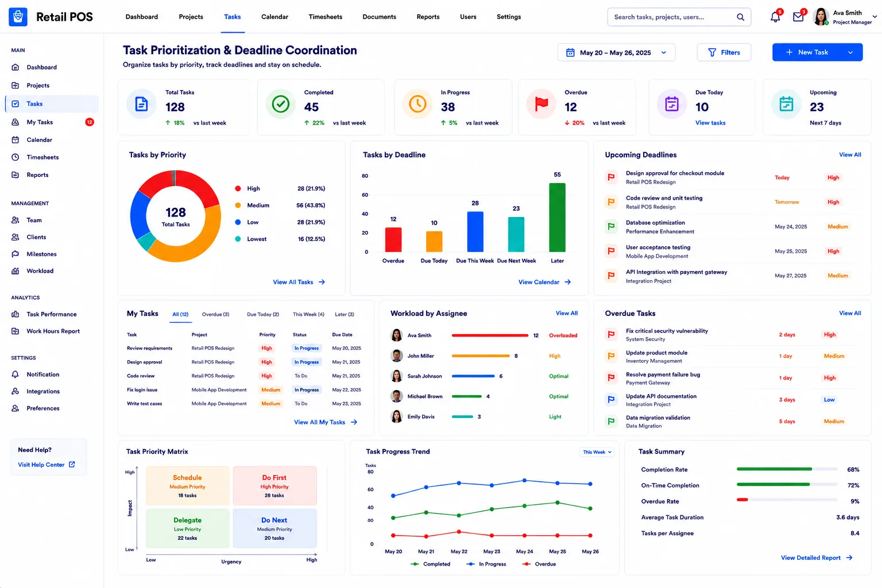Image resolution: width=882 pixels, height=588 pixels.
Task: Expand the This Week trend dropdown
Action: pyautogui.click(x=597, y=452)
